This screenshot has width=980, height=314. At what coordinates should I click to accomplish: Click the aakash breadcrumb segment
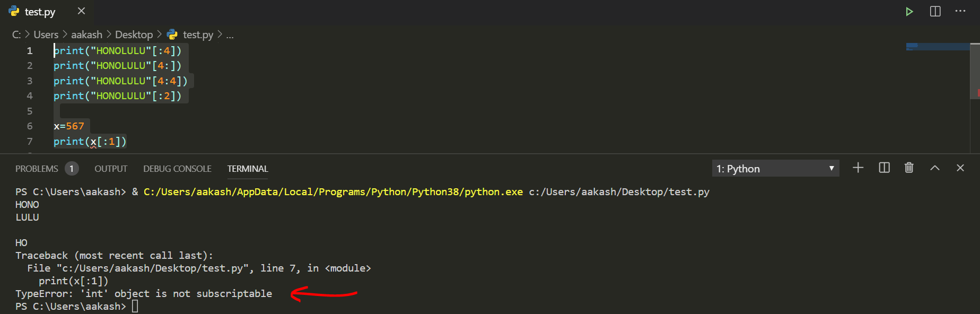coord(86,35)
